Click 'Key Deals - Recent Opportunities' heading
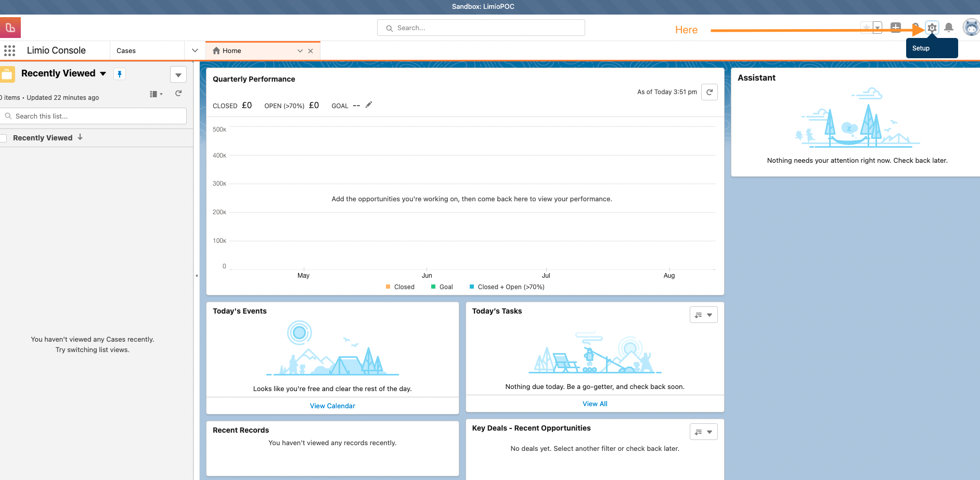Screen dimensions: 980x480 click(531, 428)
